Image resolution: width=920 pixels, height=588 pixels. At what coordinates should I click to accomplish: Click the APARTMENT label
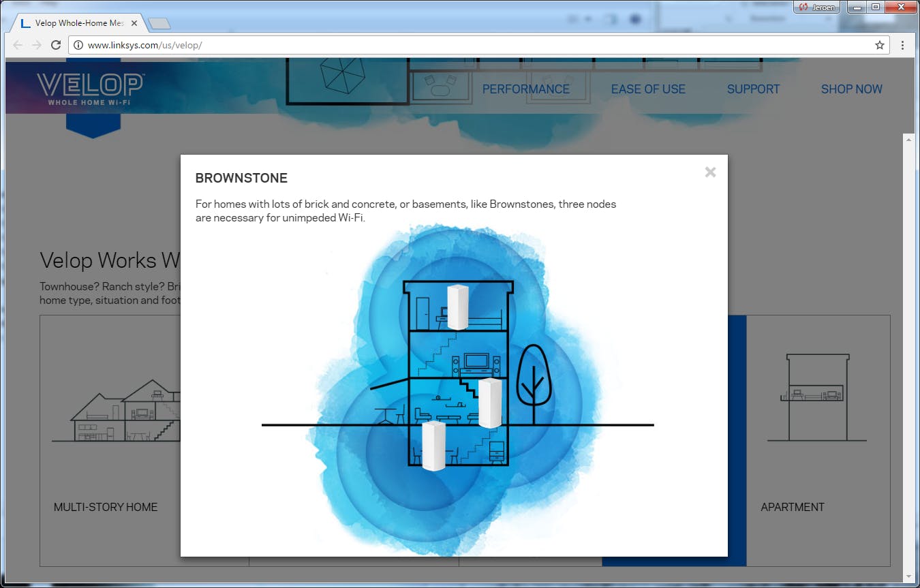(x=793, y=507)
